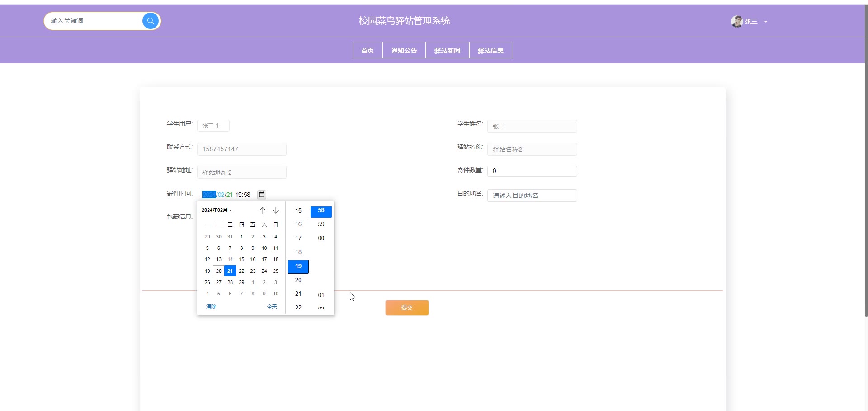This screenshot has width=868, height=411.
Task: Click the 今天 today link
Action: tap(272, 307)
